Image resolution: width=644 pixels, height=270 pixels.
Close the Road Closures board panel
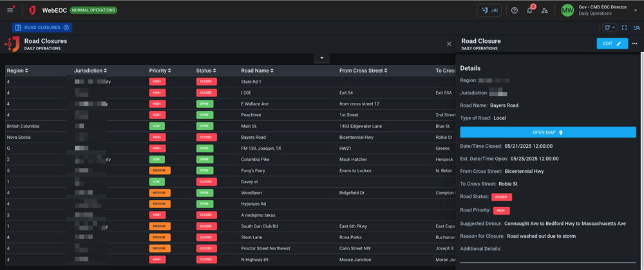point(449,44)
